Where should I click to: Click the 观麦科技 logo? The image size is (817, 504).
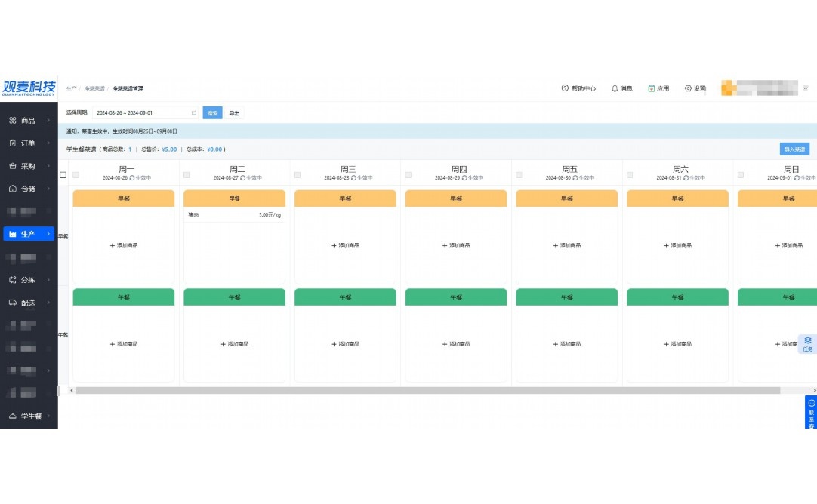pyautogui.click(x=29, y=88)
